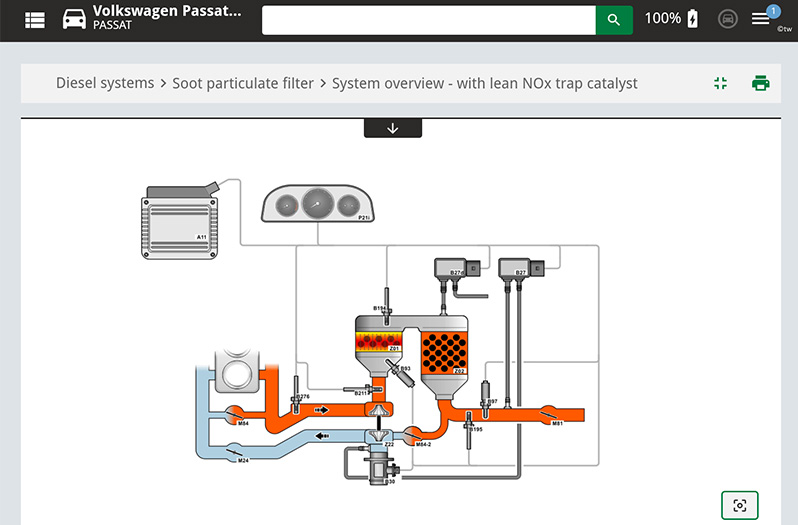This screenshot has height=525, width=798.
Task: Click into the search input field
Action: [x=428, y=19]
